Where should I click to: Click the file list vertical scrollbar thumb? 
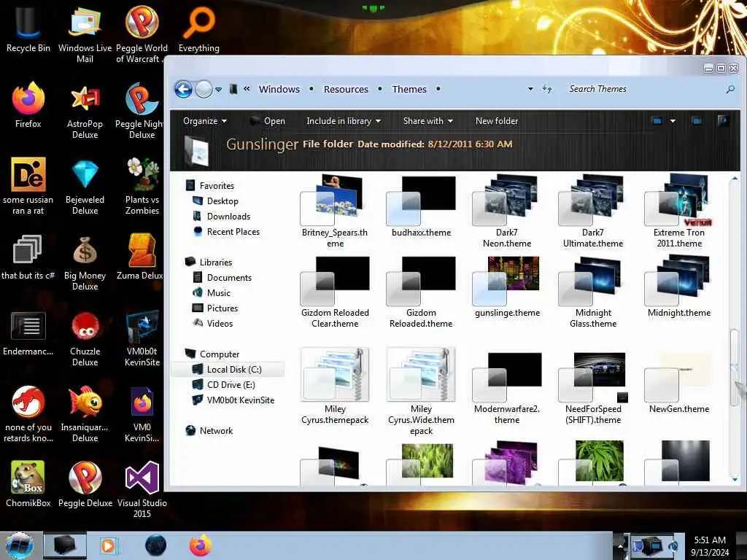point(735,367)
